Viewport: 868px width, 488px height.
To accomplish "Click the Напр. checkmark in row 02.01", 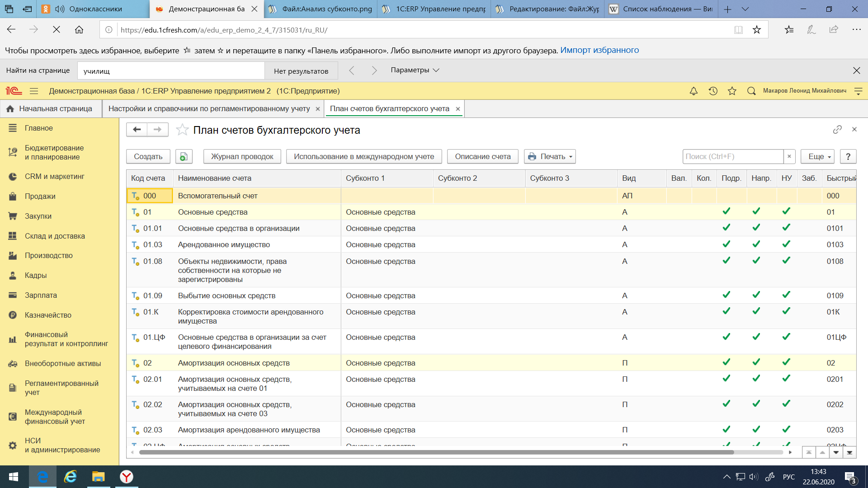I will [756, 378].
